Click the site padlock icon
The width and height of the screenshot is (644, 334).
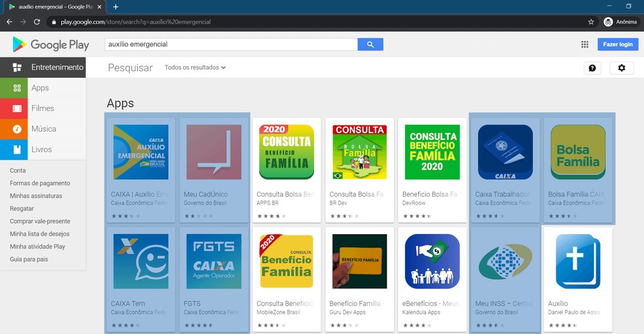[x=54, y=22]
